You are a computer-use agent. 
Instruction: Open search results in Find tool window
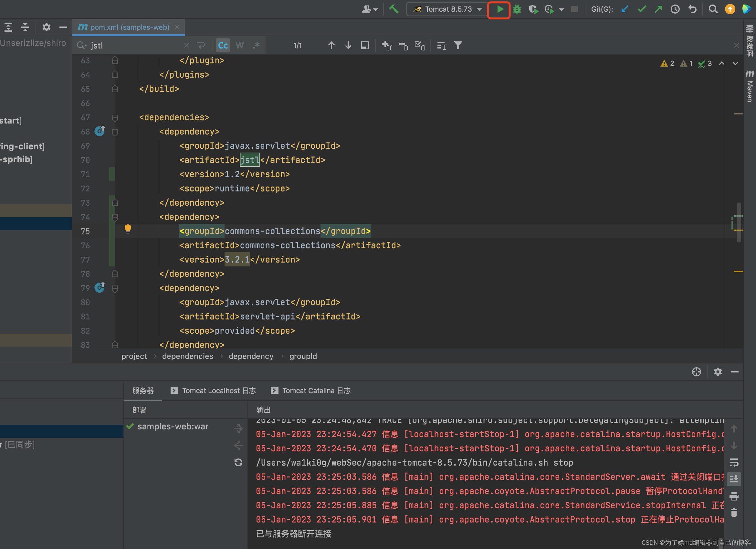[441, 45]
